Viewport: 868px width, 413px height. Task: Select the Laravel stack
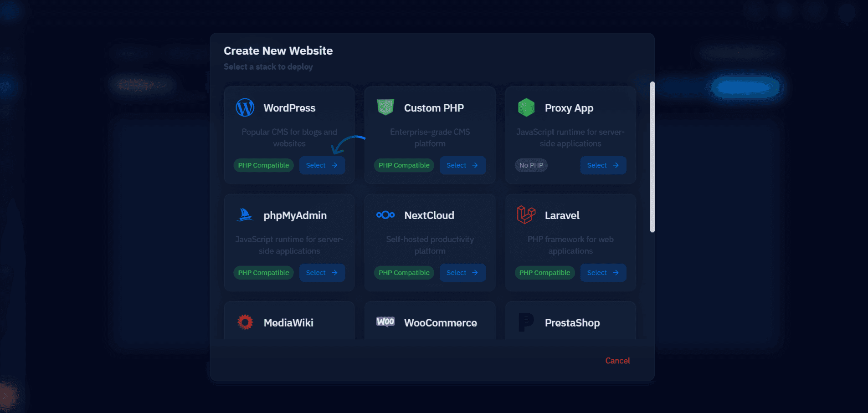pyautogui.click(x=603, y=273)
